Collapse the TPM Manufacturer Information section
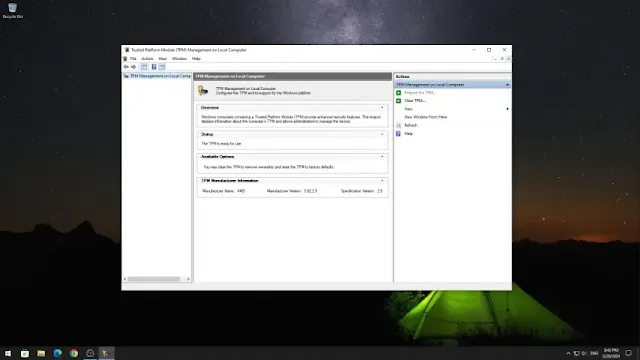The width and height of the screenshot is (640, 360). point(382,181)
